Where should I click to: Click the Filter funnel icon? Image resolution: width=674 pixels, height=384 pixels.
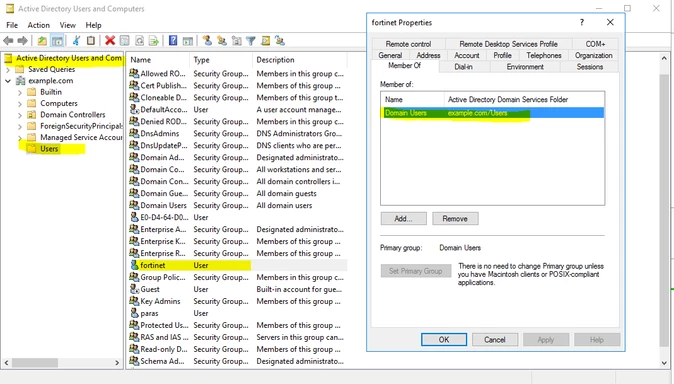click(251, 41)
